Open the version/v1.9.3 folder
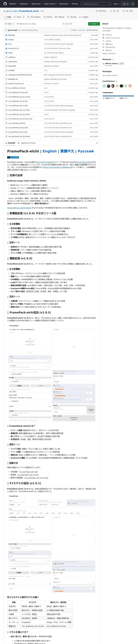This screenshot has height=644, width=138. [x=14, y=49]
